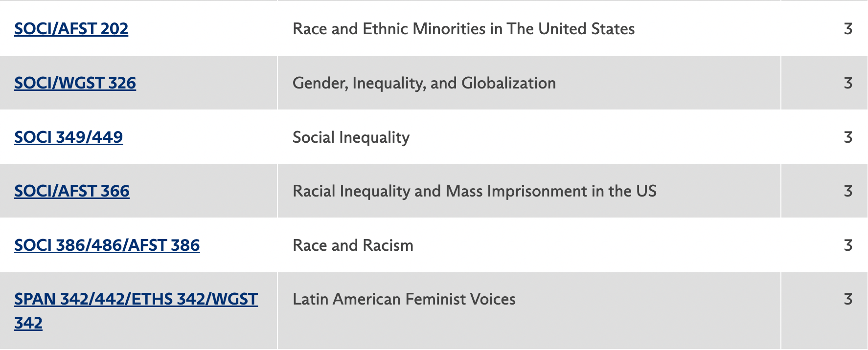
Task: Select the SOCI 386/486/AFST 386 link
Action: (x=107, y=245)
